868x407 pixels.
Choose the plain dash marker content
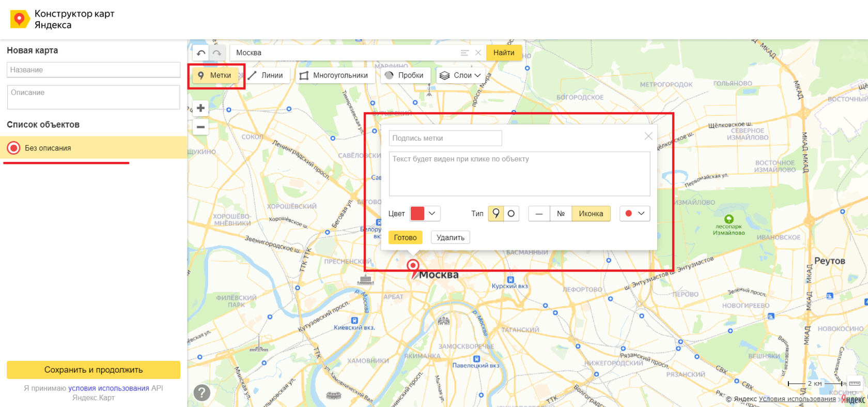[539, 214]
